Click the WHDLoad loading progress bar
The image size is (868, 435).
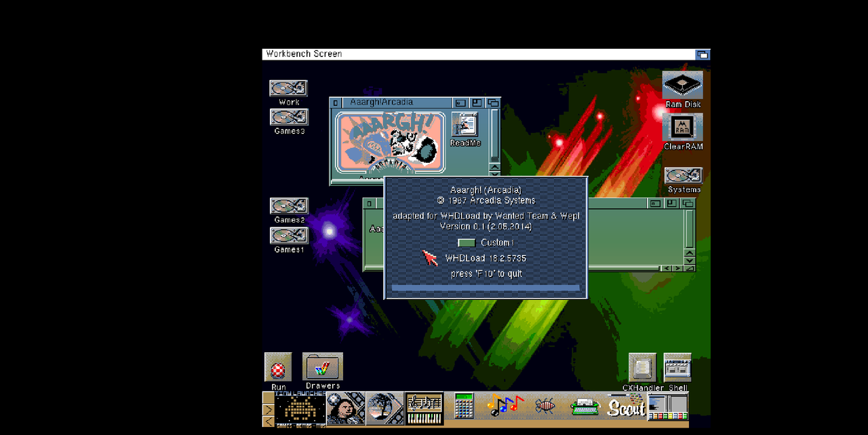(486, 288)
